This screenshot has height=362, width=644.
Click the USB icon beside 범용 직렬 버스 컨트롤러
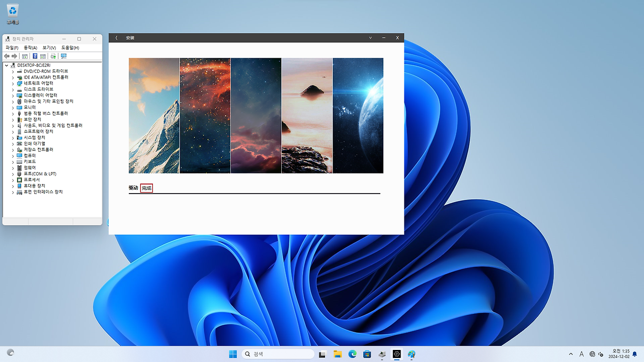tap(20, 114)
